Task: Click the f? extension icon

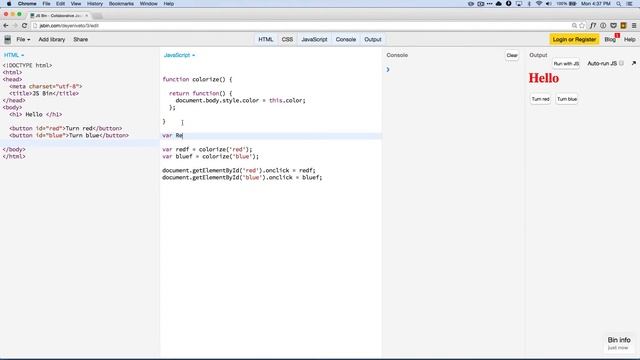Action: tap(593, 26)
